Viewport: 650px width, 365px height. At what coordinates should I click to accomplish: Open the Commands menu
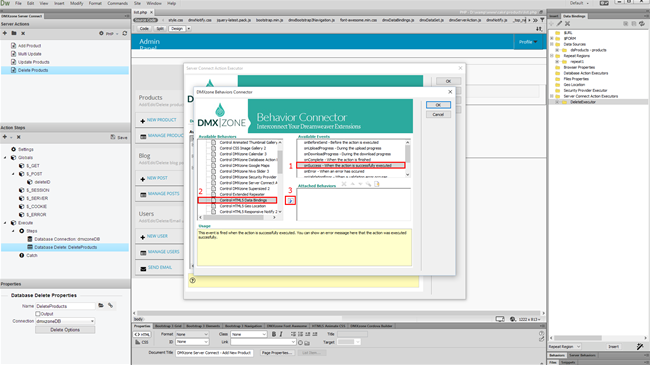click(x=117, y=3)
